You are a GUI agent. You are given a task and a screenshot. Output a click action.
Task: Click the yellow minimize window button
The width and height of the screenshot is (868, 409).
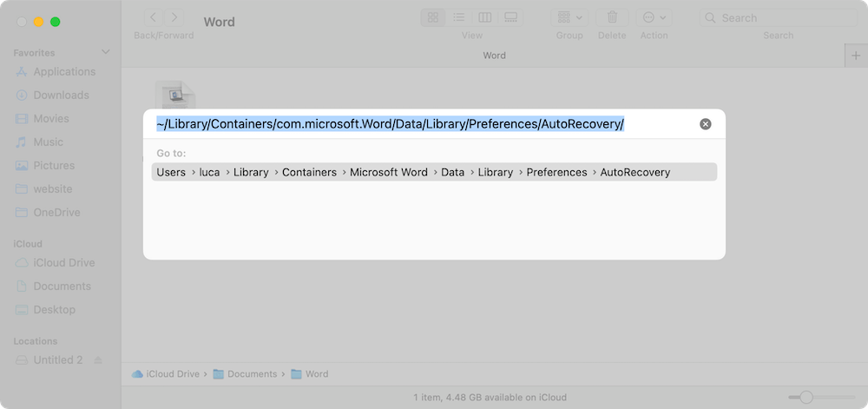pyautogui.click(x=38, y=22)
